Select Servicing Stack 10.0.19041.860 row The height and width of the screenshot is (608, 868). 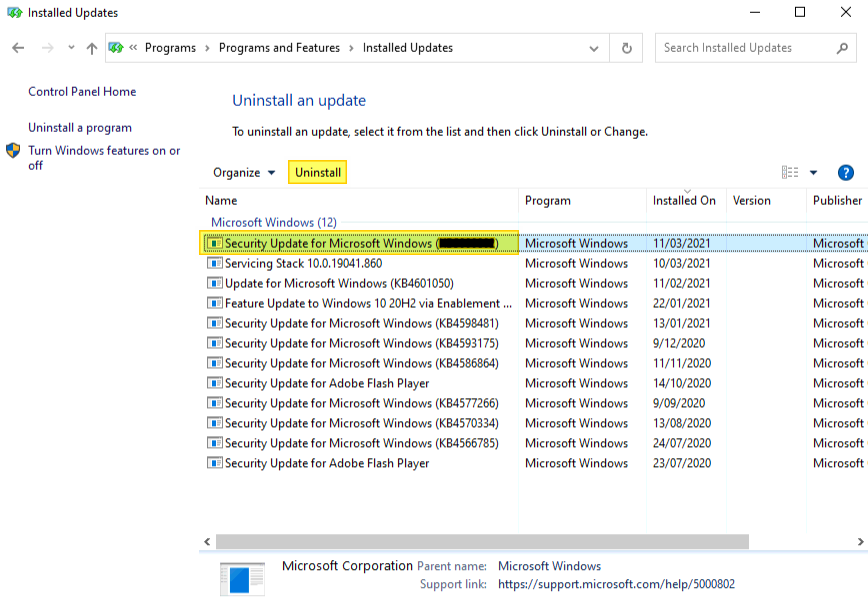534,263
